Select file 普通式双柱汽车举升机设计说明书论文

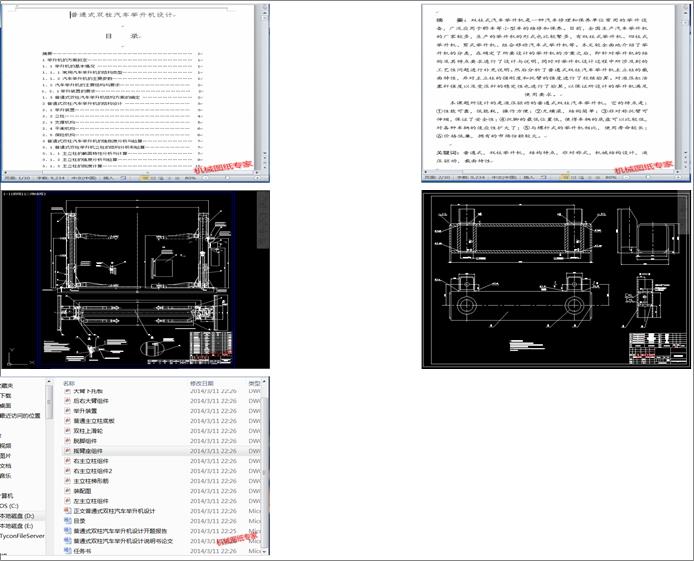click(123, 541)
